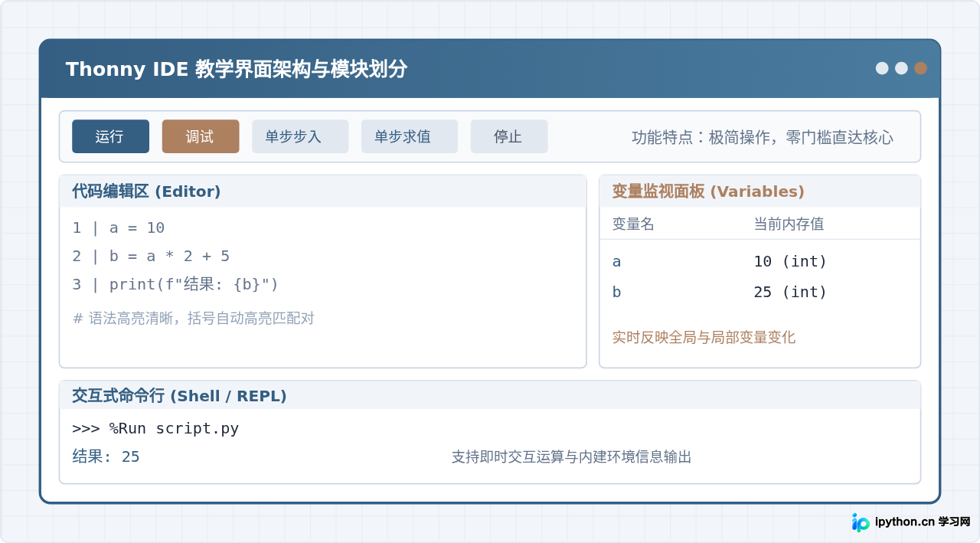Select the 交互式命令行 (Shell / REPL) header
Viewport: 980px width, 543px height.
click(x=490, y=396)
